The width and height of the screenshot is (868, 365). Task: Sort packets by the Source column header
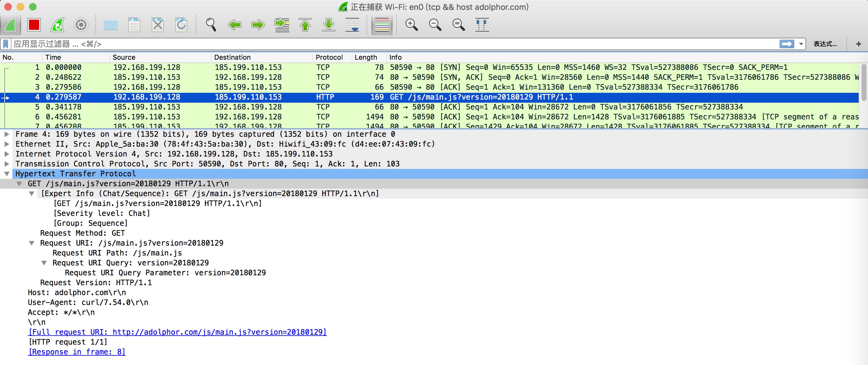161,57
